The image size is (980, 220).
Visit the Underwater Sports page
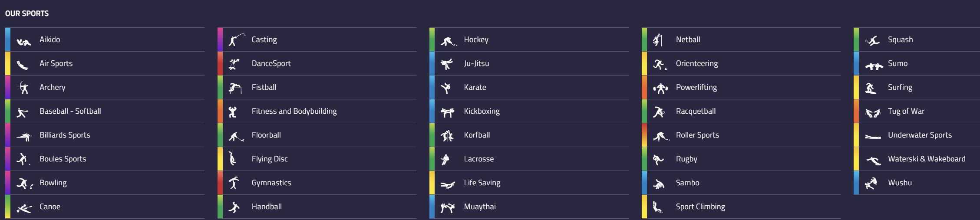pos(919,135)
